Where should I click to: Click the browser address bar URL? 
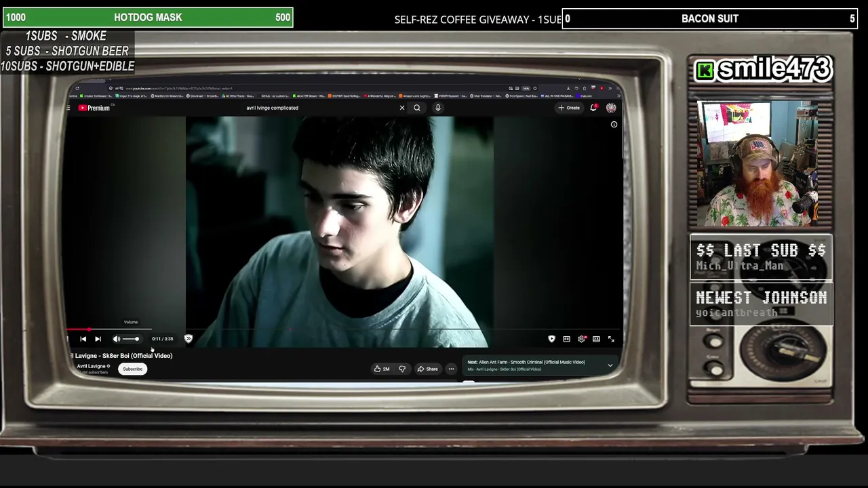pos(178,88)
